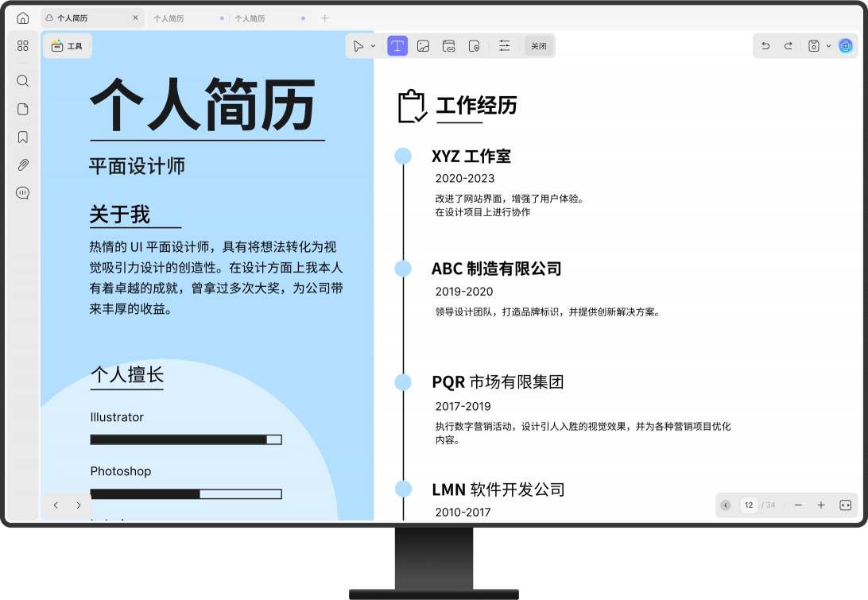The width and height of the screenshot is (868, 600).
Task: Click the timeline dot beside ABC 制造有限公司
Action: [x=403, y=269]
